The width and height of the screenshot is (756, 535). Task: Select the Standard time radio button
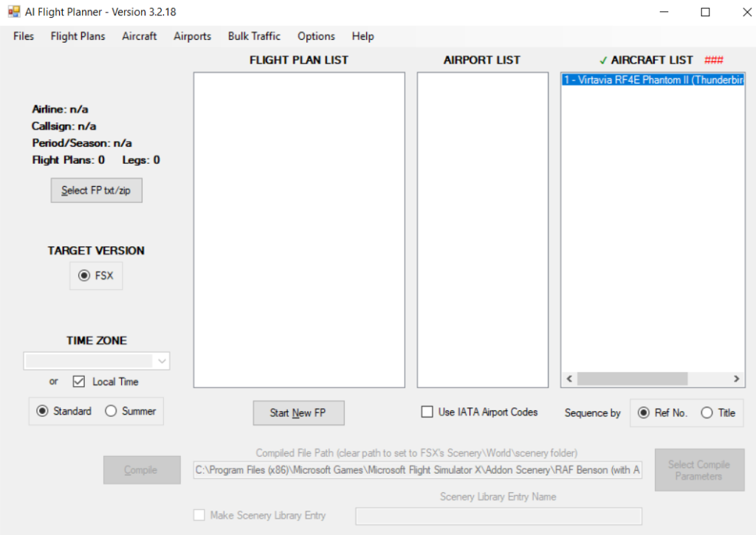[x=42, y=411]
